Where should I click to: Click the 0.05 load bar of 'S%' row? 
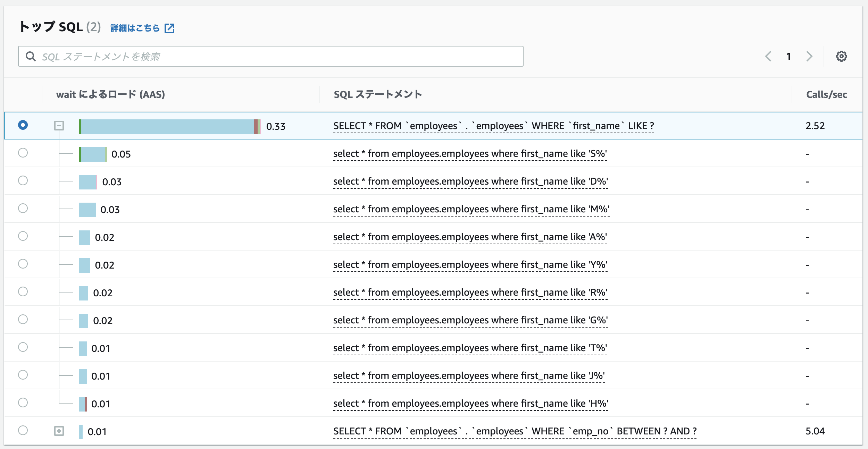(93, 154)
